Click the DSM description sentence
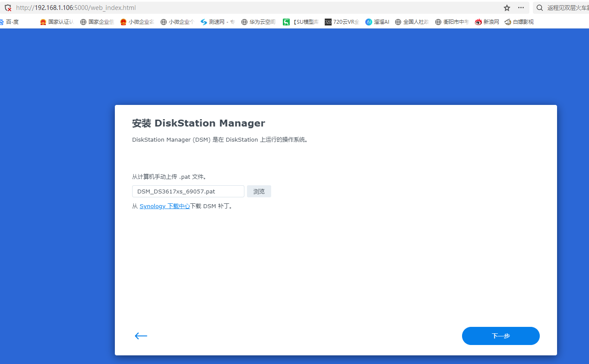Image resolution: width=589 pixels, height=364 pixels. pyautogui.click(x=221, y=140)
